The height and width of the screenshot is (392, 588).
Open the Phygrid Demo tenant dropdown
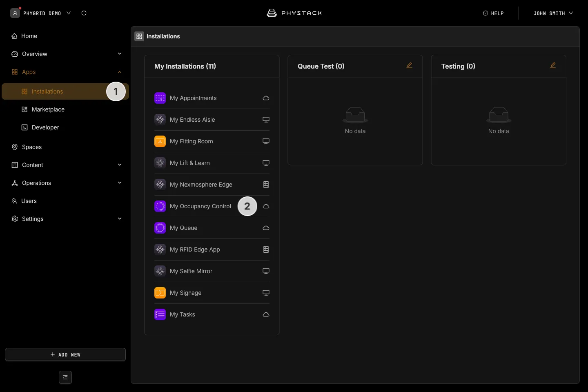[41, 13]
